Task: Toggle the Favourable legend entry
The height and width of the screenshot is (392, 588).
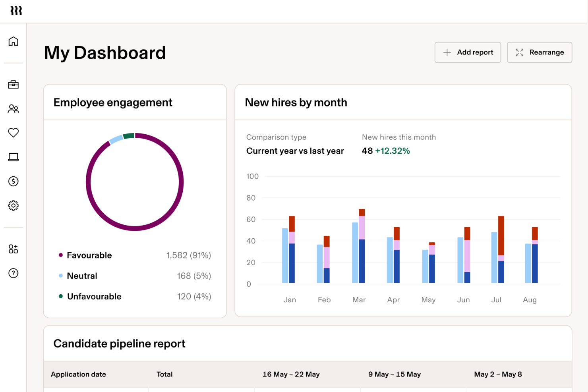Action: 89,255
